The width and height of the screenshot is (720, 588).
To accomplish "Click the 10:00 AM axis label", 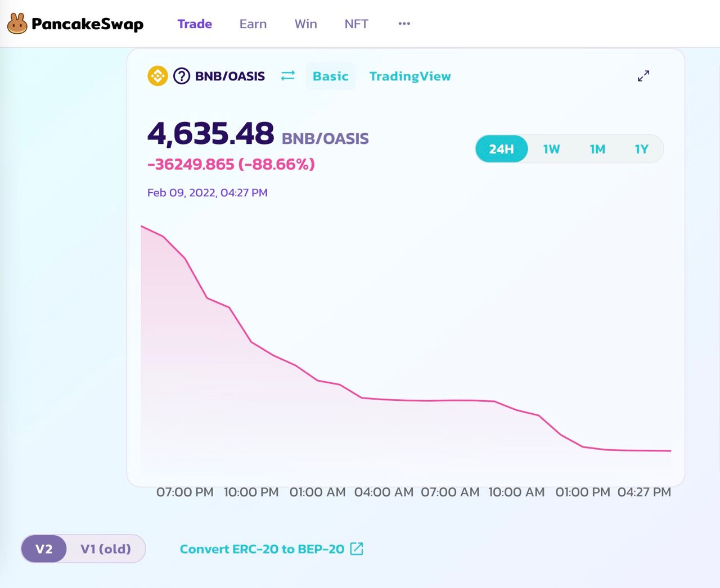I will point(517,492).
